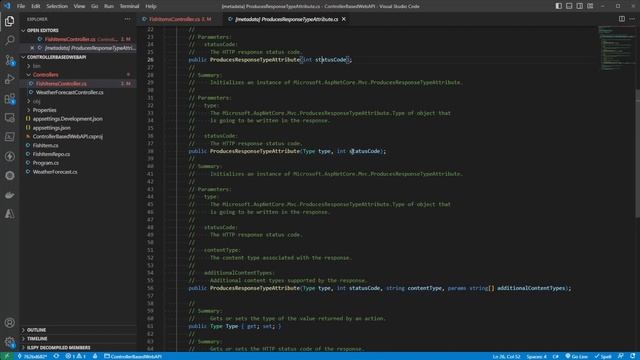Open the Edit menu
Screen dimensions: 640x360
36,6
